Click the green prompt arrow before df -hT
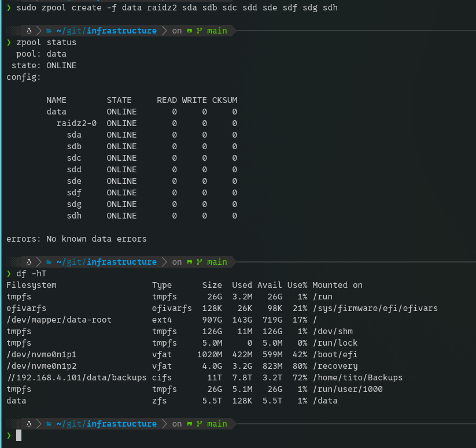 click(9, 273)
